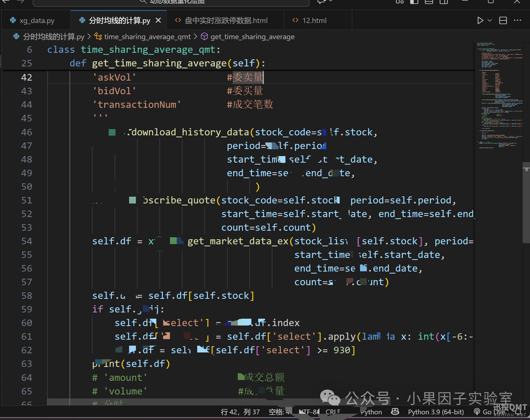530x420 pixels.
Task: Open the Copilot chat icon in title bar
Action: (x=321, y=2)
